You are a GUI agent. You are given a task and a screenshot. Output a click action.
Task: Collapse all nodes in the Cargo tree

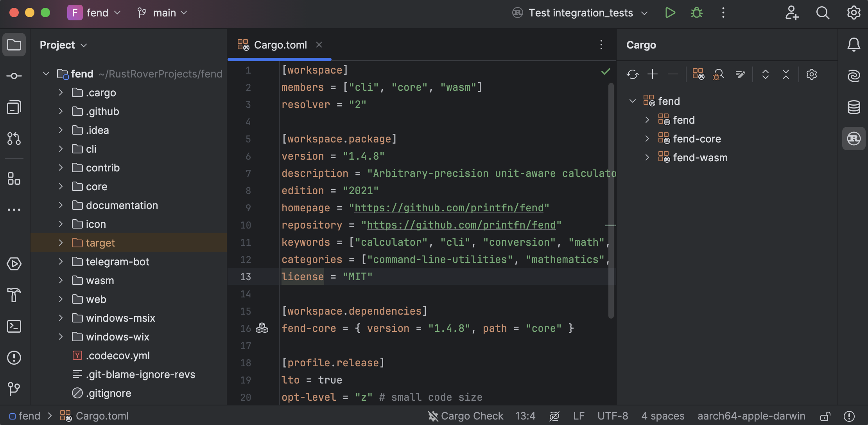tap(786, 74)
